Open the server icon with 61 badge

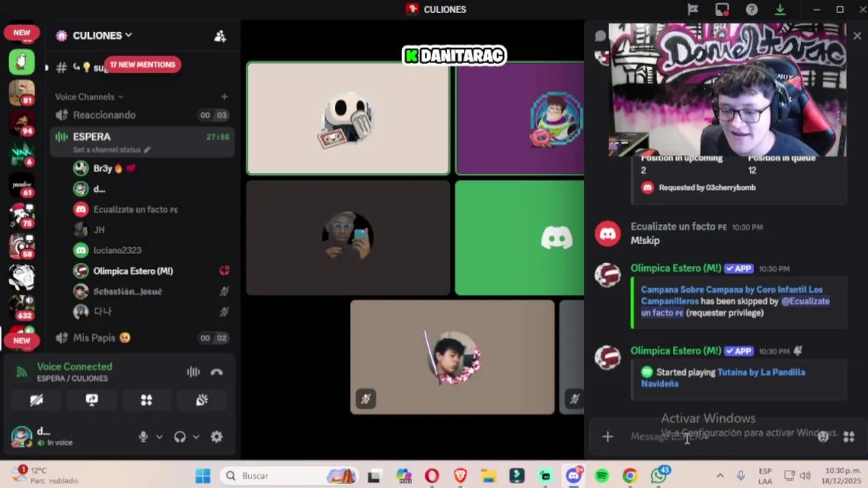pos(22,184)
